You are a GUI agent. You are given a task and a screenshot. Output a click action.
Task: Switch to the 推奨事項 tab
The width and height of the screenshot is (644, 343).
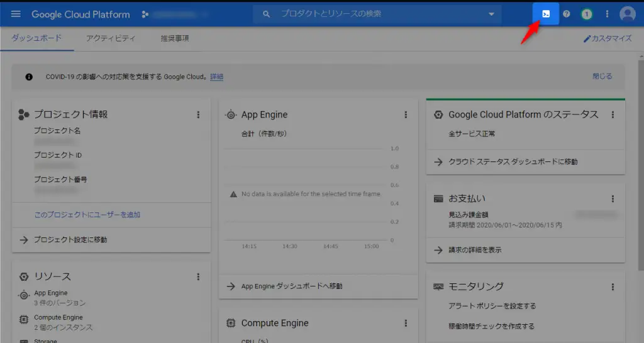pyautogui.click(x=175, y=38)
